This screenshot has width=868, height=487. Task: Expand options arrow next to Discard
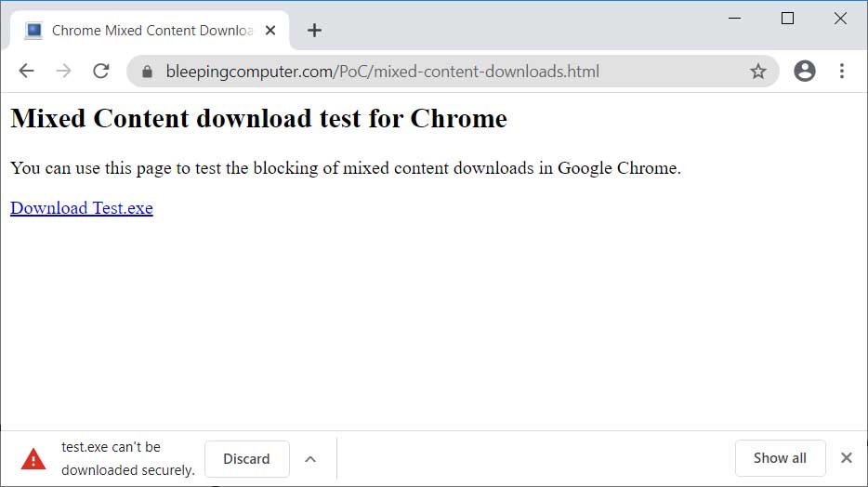tap(310, 459)
